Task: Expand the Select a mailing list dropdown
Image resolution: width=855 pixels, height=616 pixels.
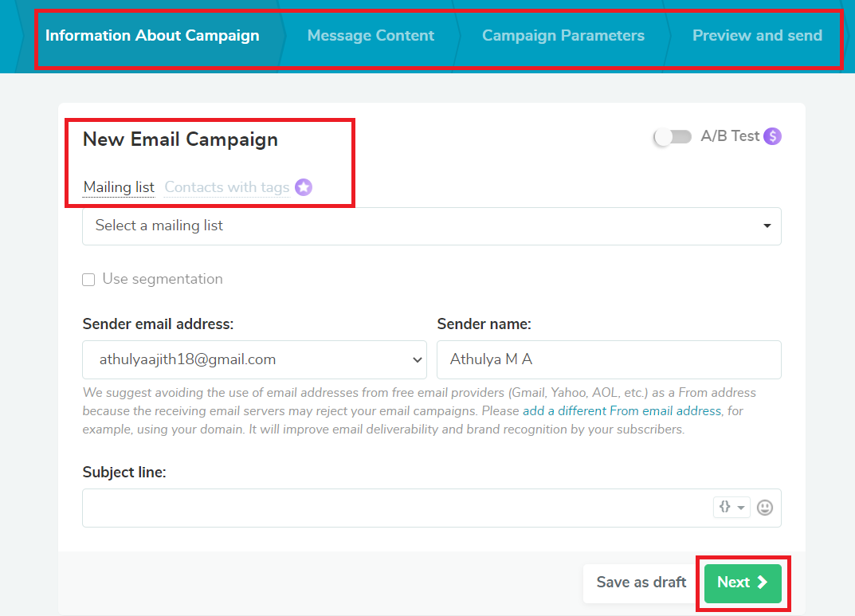Action: coord(431,226)
